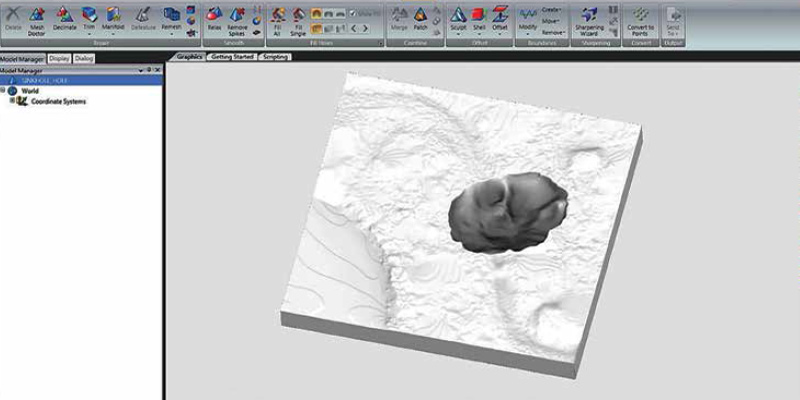
Task: Expand the Coordinate Systems node
Action: click(x=11, y=101)
